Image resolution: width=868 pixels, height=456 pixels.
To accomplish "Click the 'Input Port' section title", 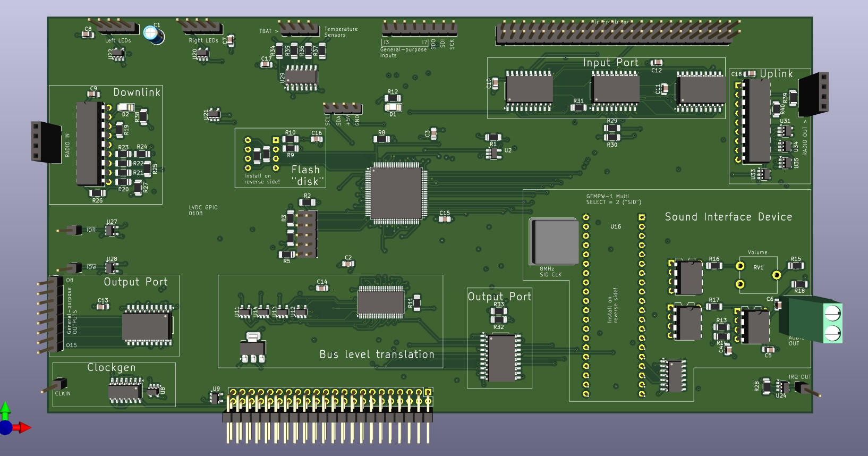I will (x=610, y=63).
